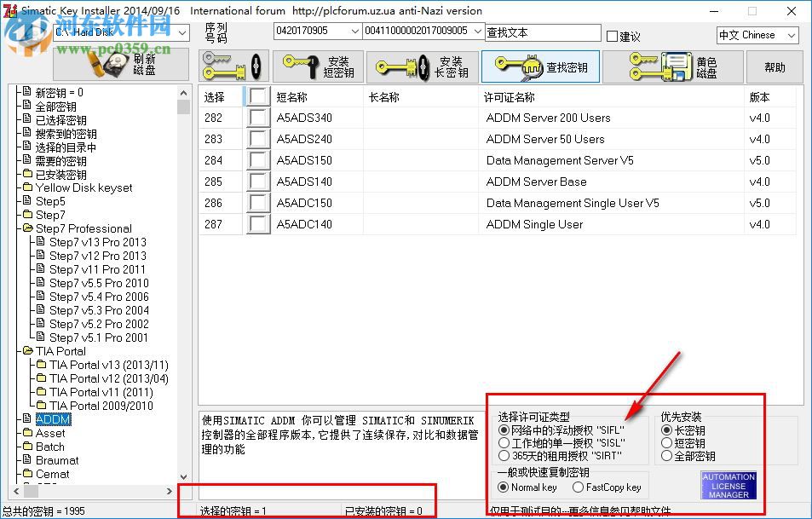Click the tree panel scroll down arrow
The height and width of the screenshot is (519, 812).
pyautogui.click(x=183, y=476)
